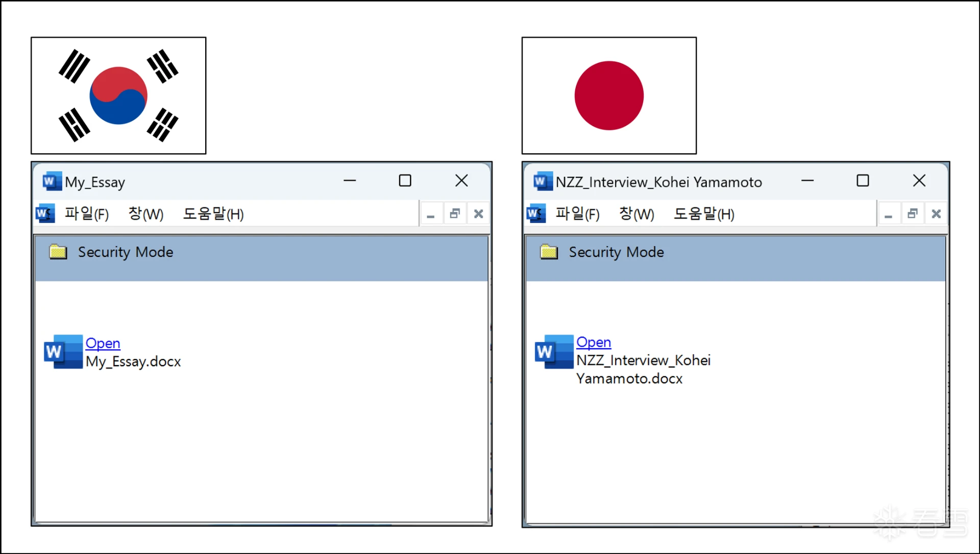Click Word icon in My_Essay title bar
980x554 pixels.
point(52,181)
